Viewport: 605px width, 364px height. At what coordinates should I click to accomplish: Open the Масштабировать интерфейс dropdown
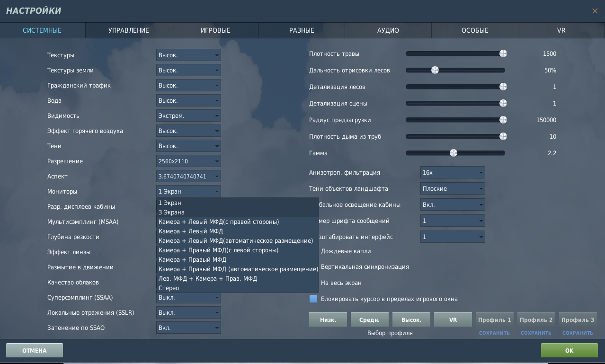click(453, 237)
